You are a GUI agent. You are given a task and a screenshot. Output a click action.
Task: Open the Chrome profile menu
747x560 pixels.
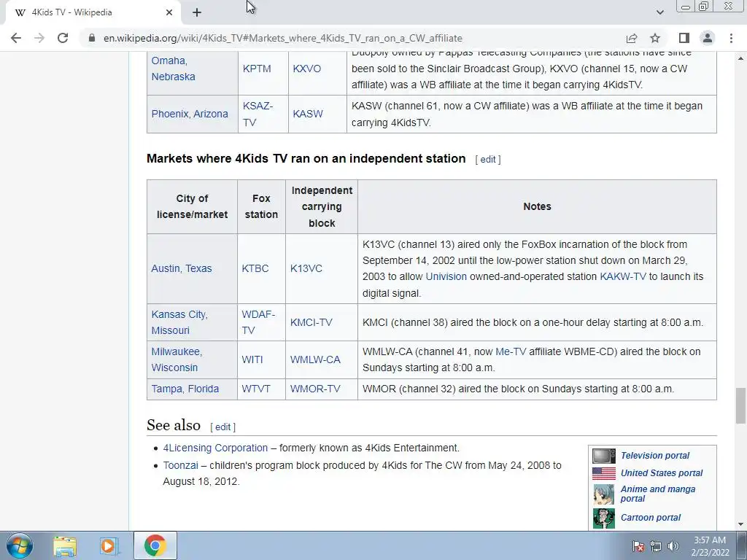pyautogui.click(x=708, y=38)
